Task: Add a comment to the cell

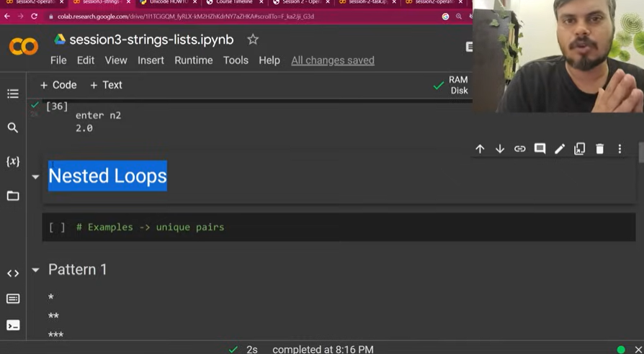Action: coord(540,148)
